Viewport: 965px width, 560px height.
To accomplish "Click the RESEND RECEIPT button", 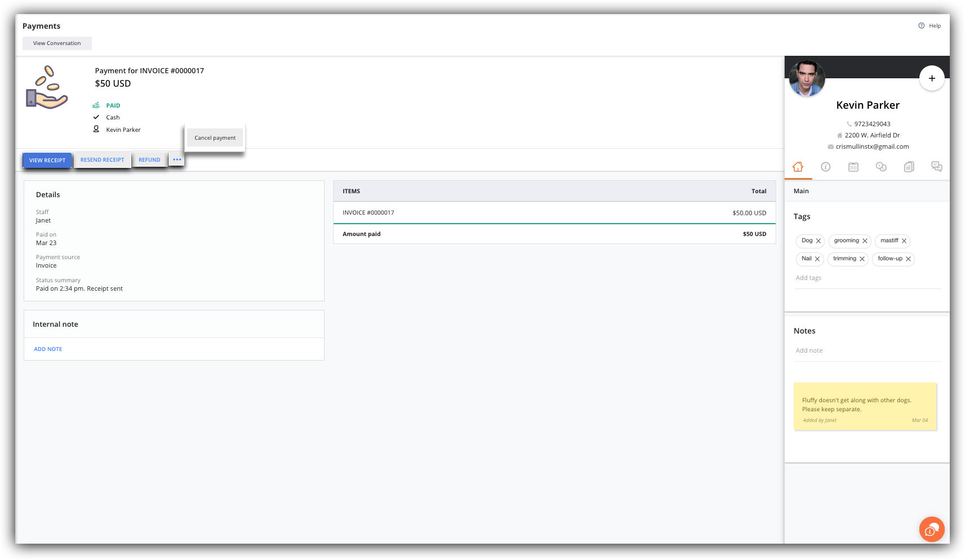I will [103, 159].
